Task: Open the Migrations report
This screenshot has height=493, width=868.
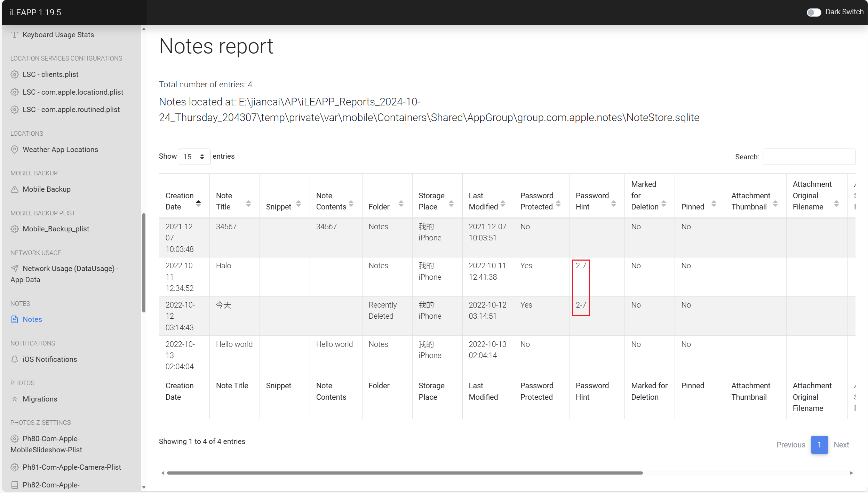Action: click(x=40, y=399)
